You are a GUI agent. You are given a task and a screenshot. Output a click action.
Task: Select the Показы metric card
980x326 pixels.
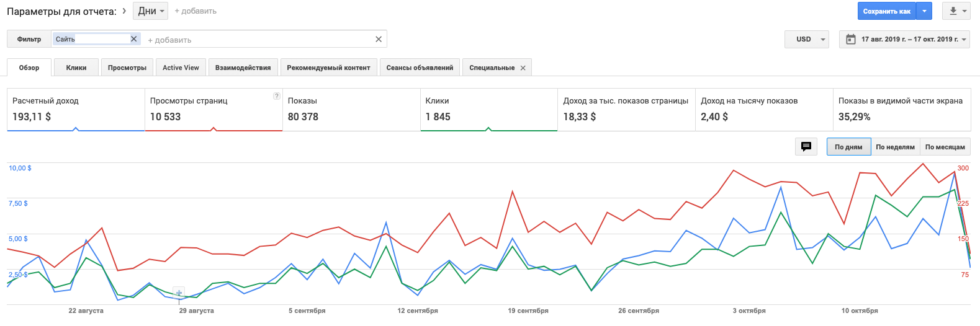coord(351,110)
